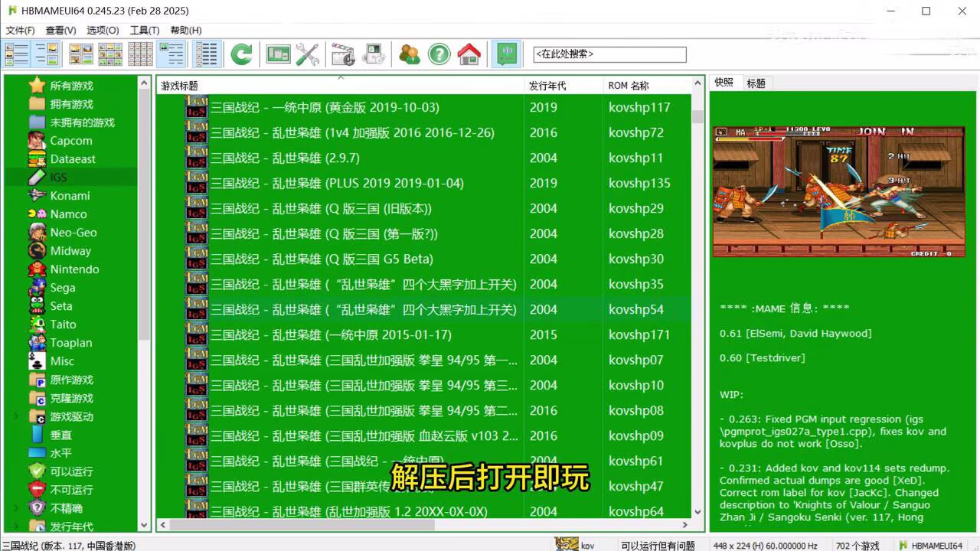The height and width of the screenshot is (551, 980).
Task: Click the clapperboard video recording icon
Action: [343, 54]
